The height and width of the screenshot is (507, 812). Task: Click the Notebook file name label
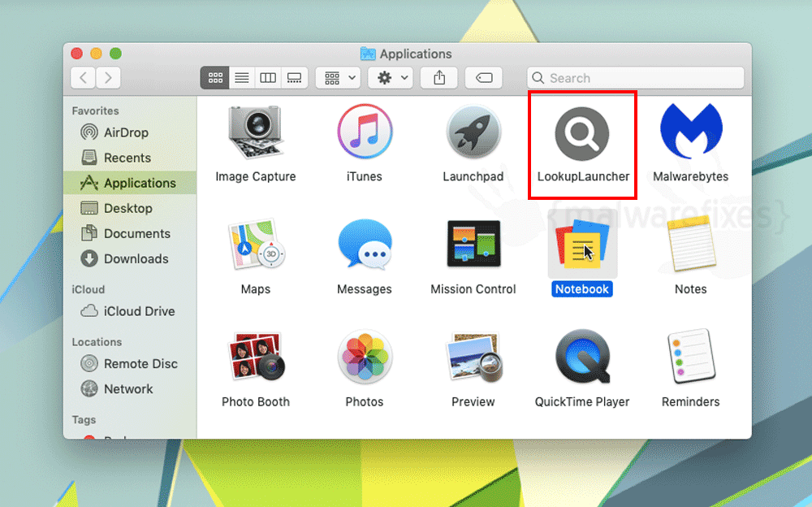pyautogui.click(x=582, y=289)
